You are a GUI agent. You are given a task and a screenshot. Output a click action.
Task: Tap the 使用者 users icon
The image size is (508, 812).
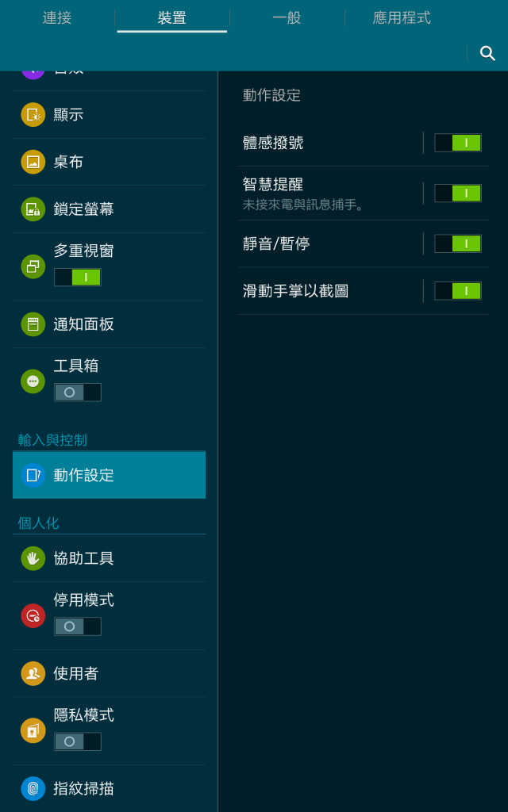point(33,673)
